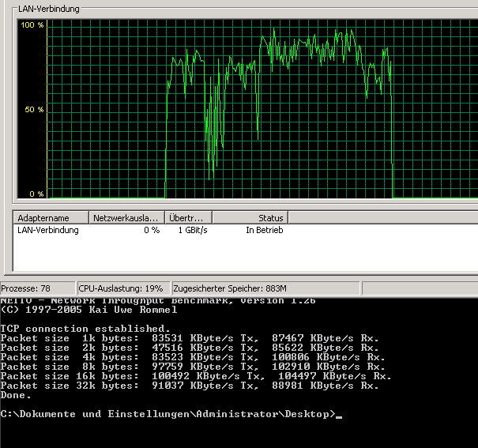Click the 0 % label on graph axis

[x=36, y=194]
